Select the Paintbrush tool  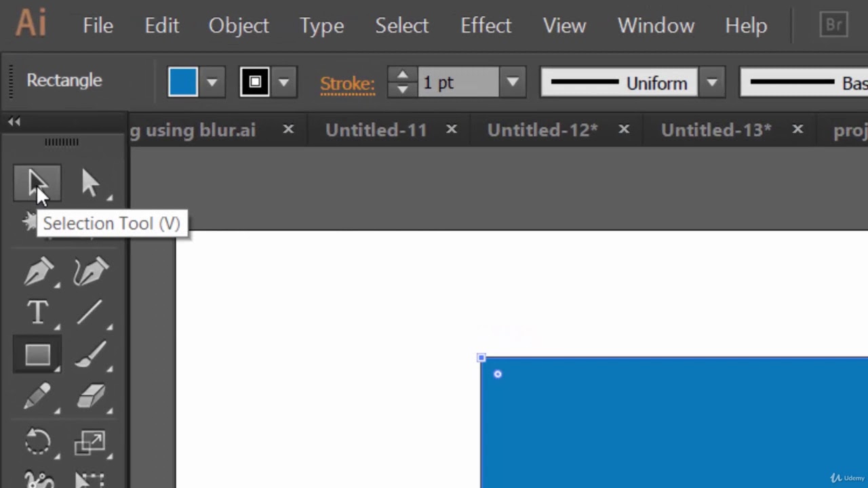91,355
